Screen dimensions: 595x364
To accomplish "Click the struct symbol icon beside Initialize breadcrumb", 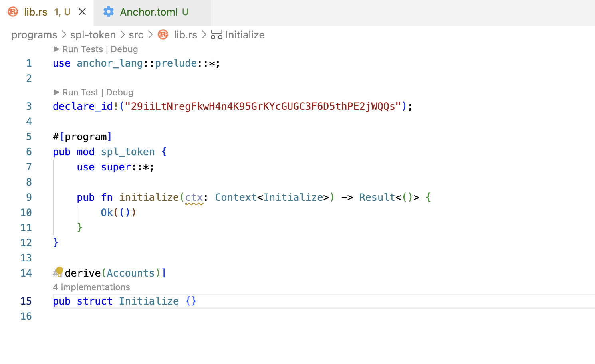I will coord(216,35).
